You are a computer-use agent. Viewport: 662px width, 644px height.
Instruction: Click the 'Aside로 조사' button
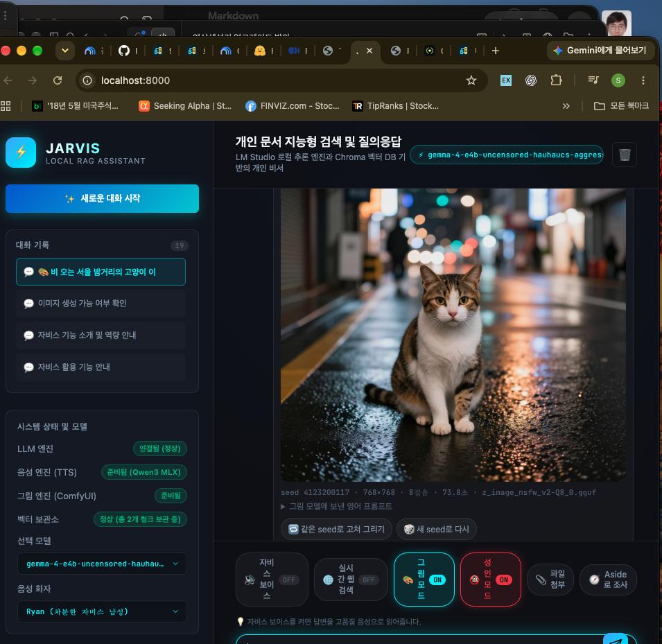pos(608,580)
